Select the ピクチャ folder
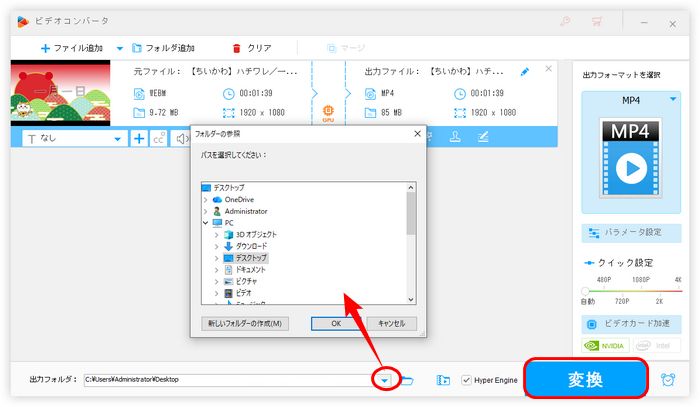 tap(246, 281)
